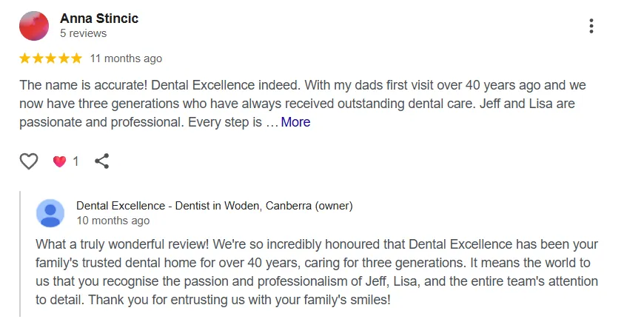The height and width of the screenshot is (322, 644).
Task: Click the ellipsis before the More link
Action: point(272,123)
